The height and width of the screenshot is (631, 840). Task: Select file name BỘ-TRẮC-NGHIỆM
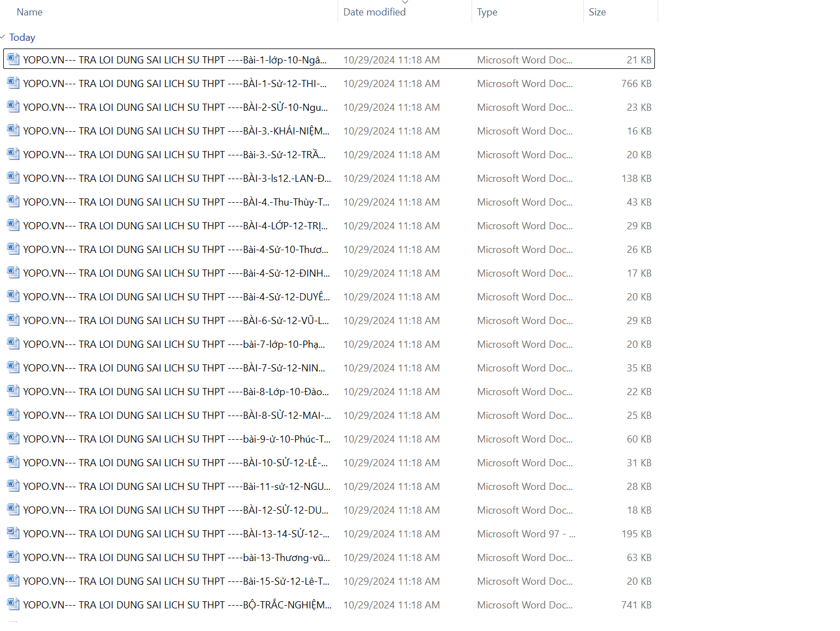click(x=177, y=605)
